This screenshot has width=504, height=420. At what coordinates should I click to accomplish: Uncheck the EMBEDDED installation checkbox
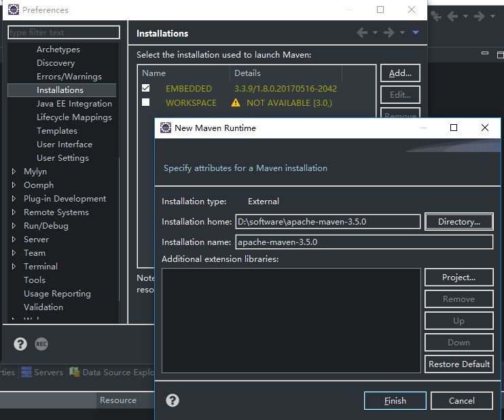click(x=145, y=88)
